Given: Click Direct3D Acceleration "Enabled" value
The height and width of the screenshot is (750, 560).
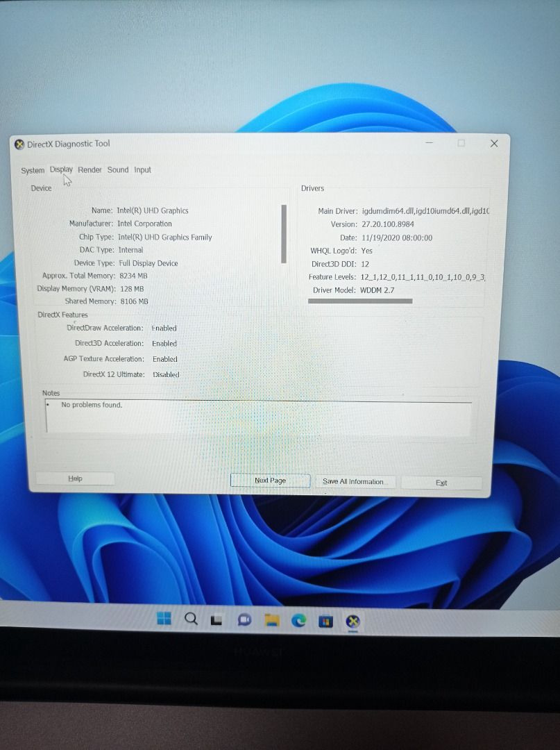Looking at the screenshot, I should tap(164, 344).
